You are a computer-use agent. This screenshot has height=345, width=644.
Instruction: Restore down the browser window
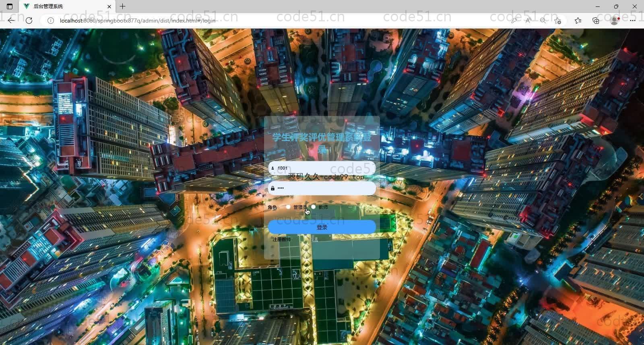tap(616, 6)
